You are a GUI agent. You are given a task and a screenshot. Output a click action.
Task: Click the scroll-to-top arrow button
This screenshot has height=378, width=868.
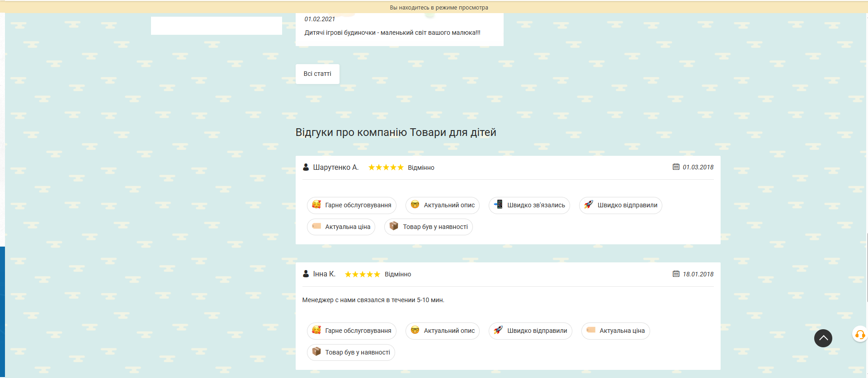823,338
